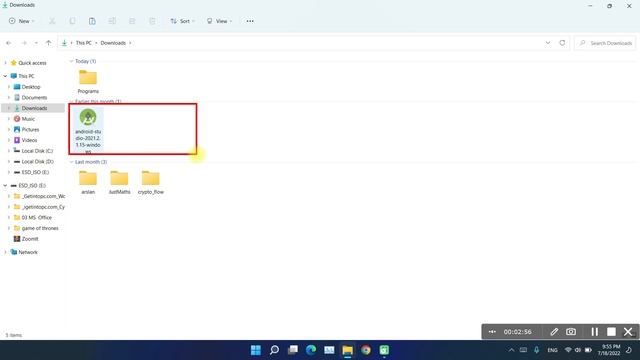Viewport: 640px width, 360px height.
Task: Go up one level with Up arrow
Action: (x=49, y=43)
